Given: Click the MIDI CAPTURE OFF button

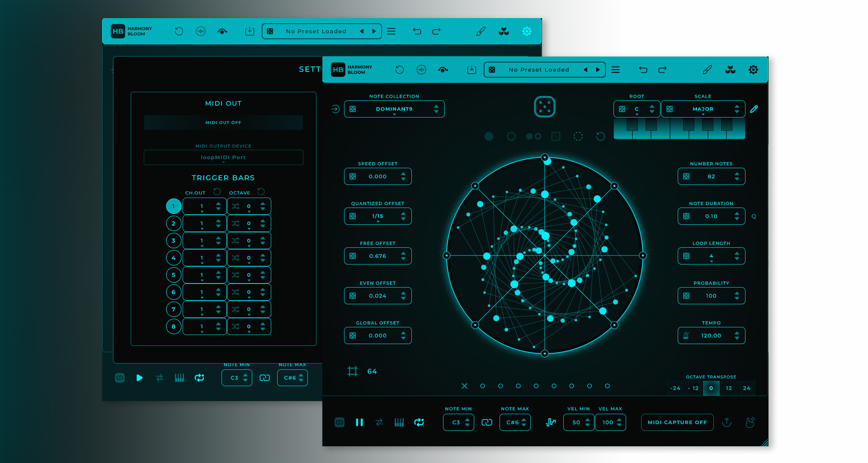Looking at the screenshot, I should tap(677, 422).
